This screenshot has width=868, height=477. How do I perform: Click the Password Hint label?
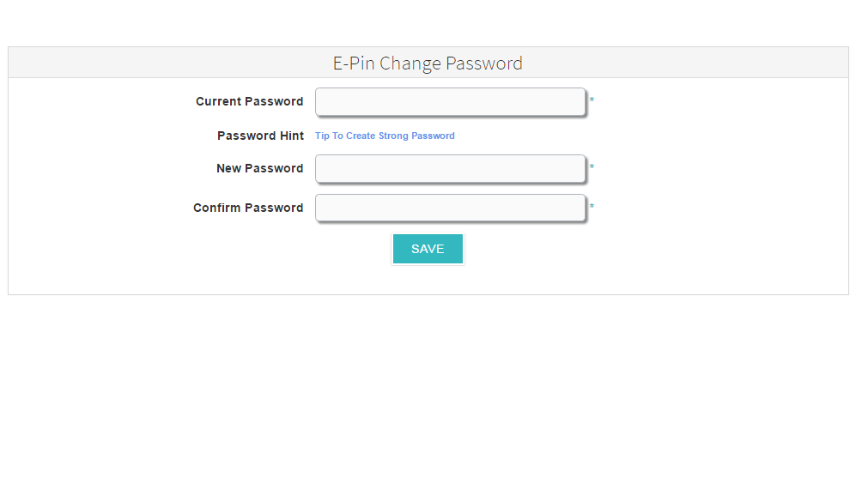pyautogui.click(x=260, y=136)
